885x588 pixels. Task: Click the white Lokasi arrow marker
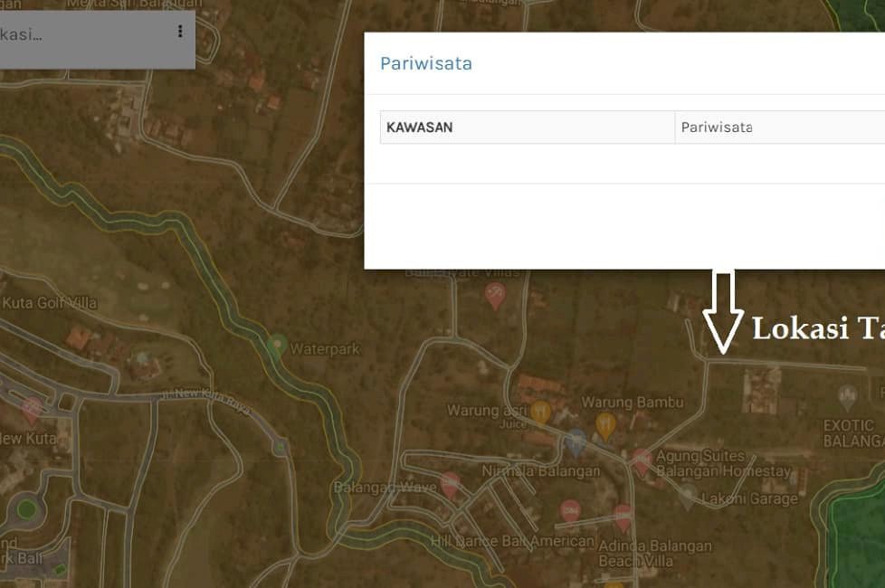point(723,312)
